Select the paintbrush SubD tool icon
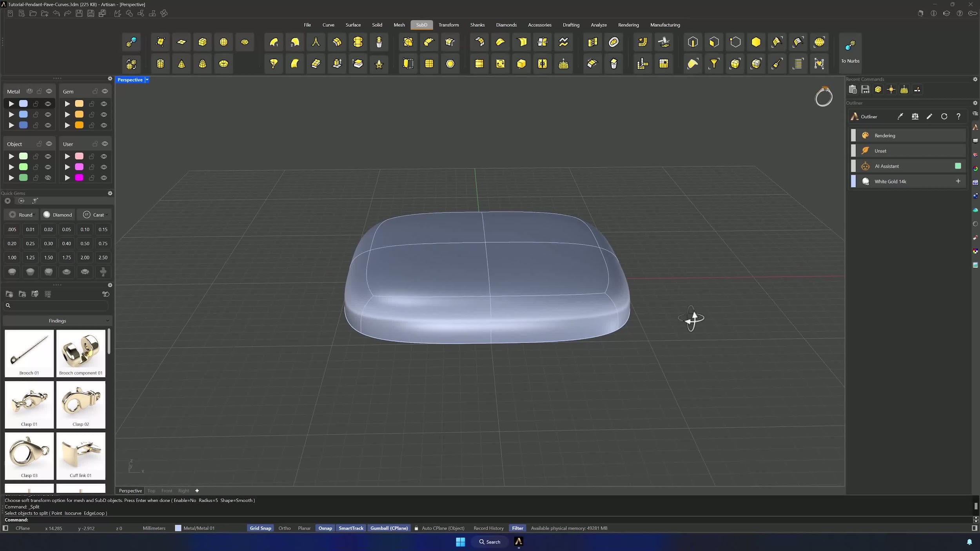This screenshot has height=551, width=980. 777,63
